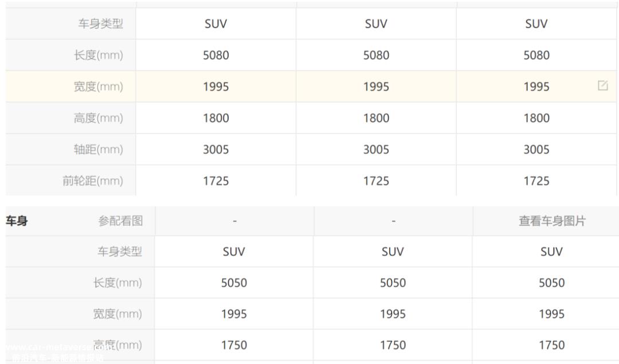The width and height of the screenshot is (619, 364).
Task: Click the 1800 height value in the first column
Action: coord(216,118)
